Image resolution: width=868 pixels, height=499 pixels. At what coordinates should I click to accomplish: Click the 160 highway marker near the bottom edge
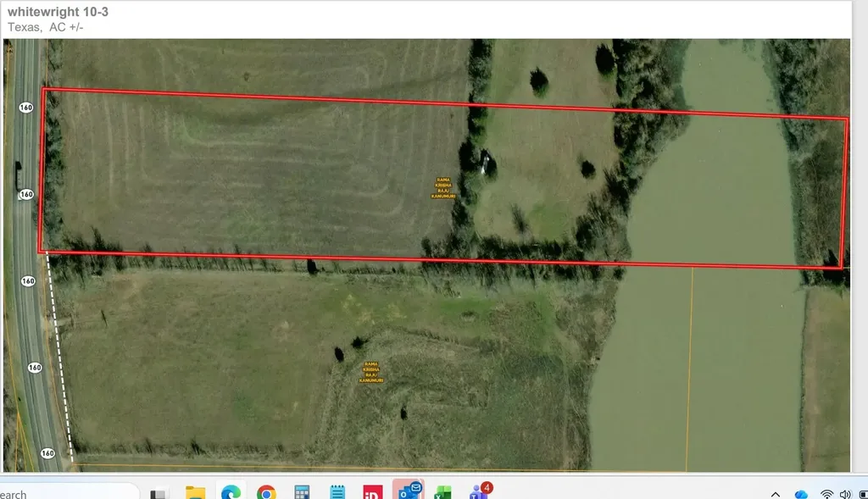point(47,453)
